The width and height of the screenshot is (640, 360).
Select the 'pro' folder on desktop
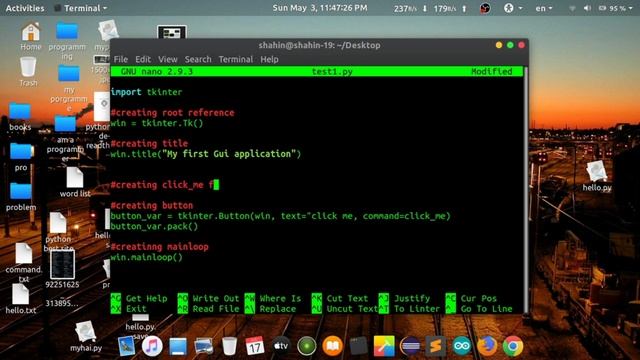21,157
